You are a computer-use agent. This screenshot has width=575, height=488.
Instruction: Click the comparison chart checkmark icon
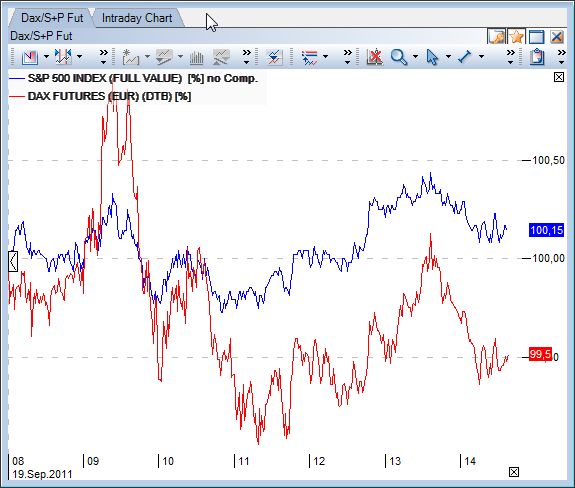click(274, 57)
